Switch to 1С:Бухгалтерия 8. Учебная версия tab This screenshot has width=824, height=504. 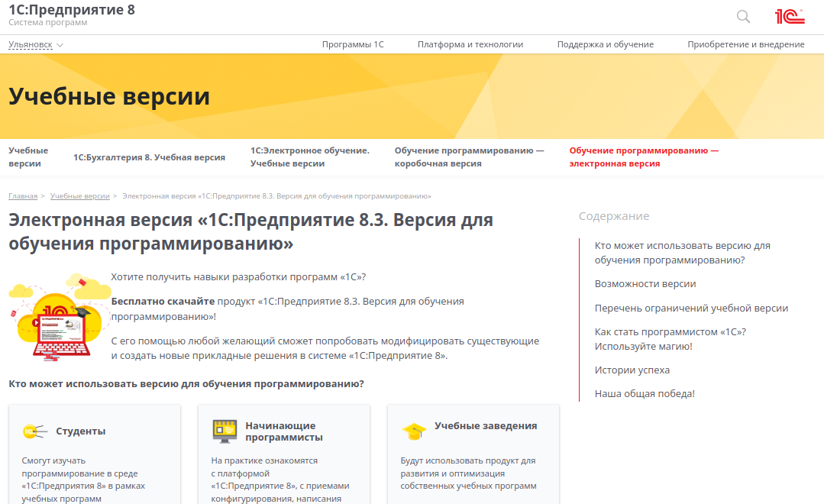click(148, 157)
